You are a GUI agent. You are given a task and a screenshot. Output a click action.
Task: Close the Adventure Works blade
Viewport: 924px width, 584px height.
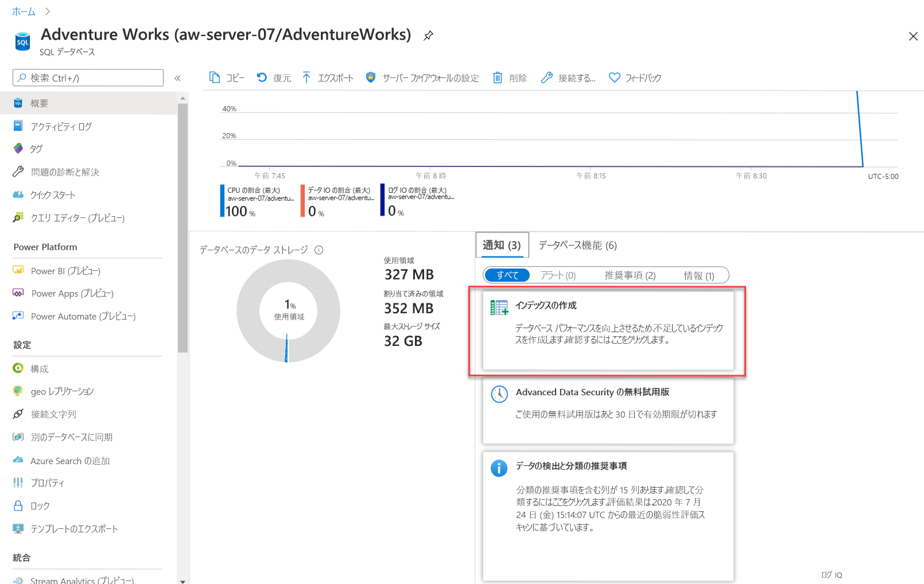tap(913, 36)
